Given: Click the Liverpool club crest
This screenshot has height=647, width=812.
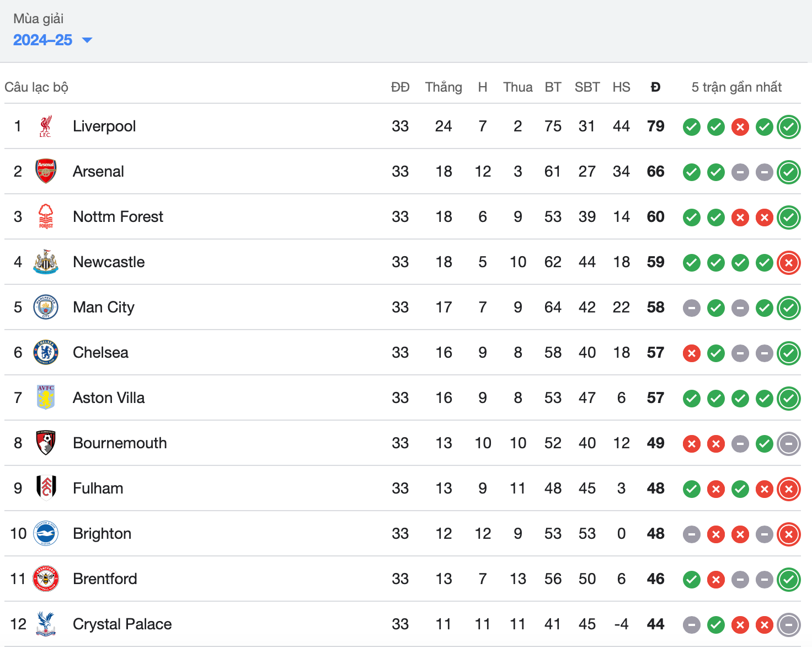Looking at the screenshot, I should [x=46, y=126].
